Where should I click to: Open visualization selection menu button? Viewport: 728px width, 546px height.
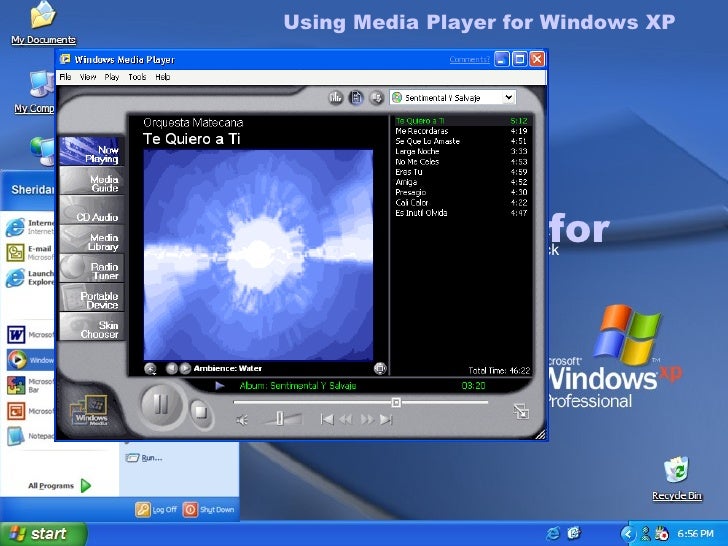(150, 368)
